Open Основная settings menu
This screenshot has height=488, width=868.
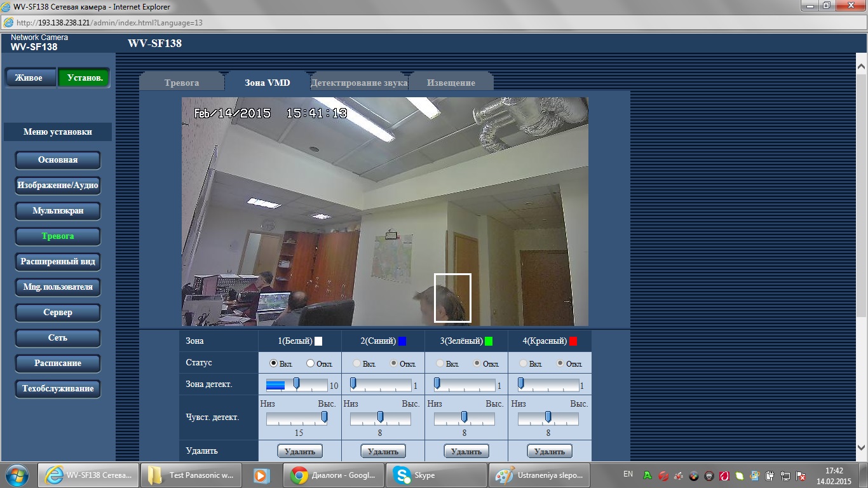pyautogui.click(x=58, y=160)
